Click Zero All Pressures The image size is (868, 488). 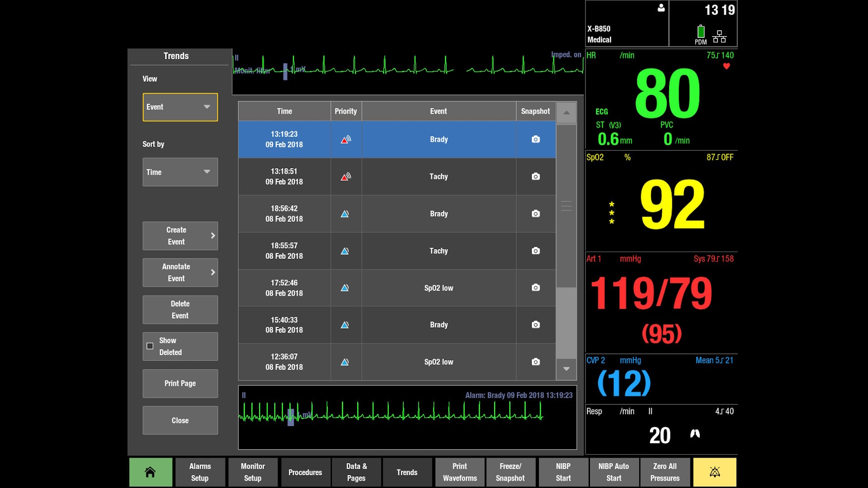[x=665, y=472]
